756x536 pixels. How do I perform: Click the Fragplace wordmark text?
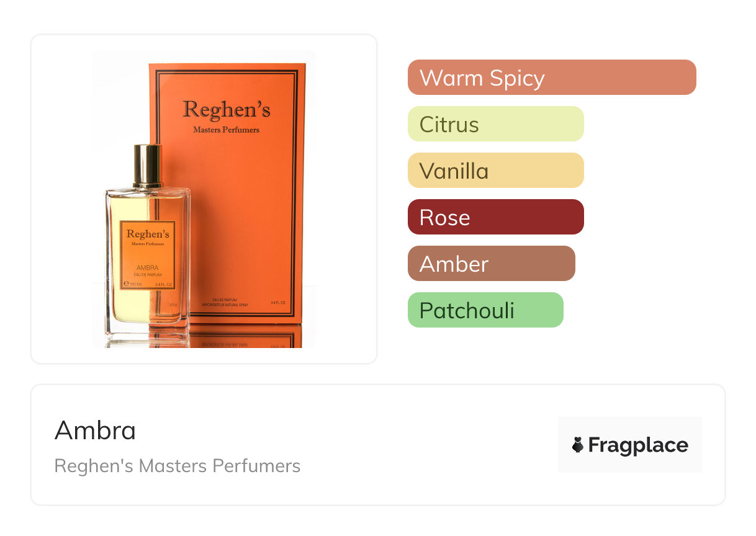click(x=638, y=445)
